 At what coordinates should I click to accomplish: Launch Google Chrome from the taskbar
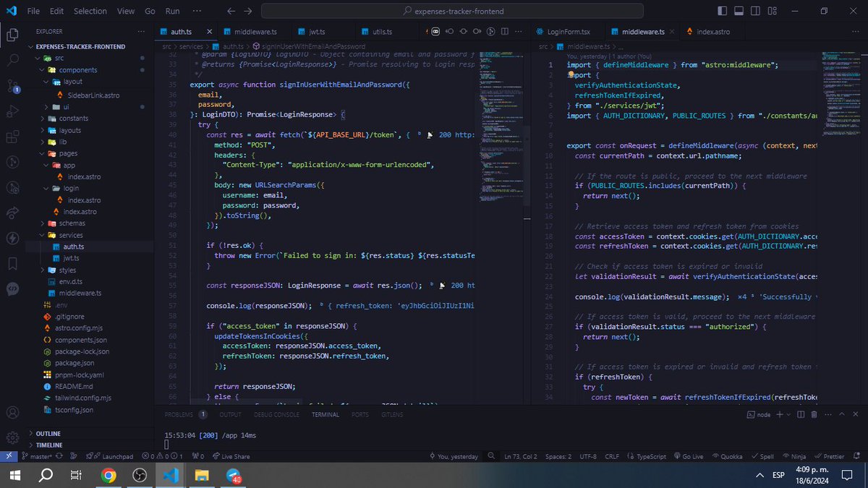[x=109, y=476]
